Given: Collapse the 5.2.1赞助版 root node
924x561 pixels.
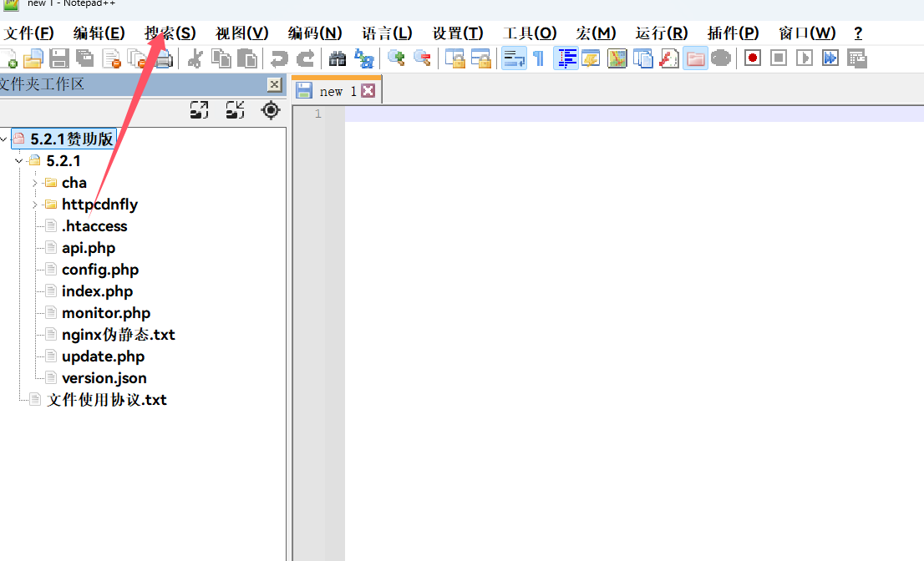Looking at the screenshot, I should pyautogui.click(x=4, y=139).
